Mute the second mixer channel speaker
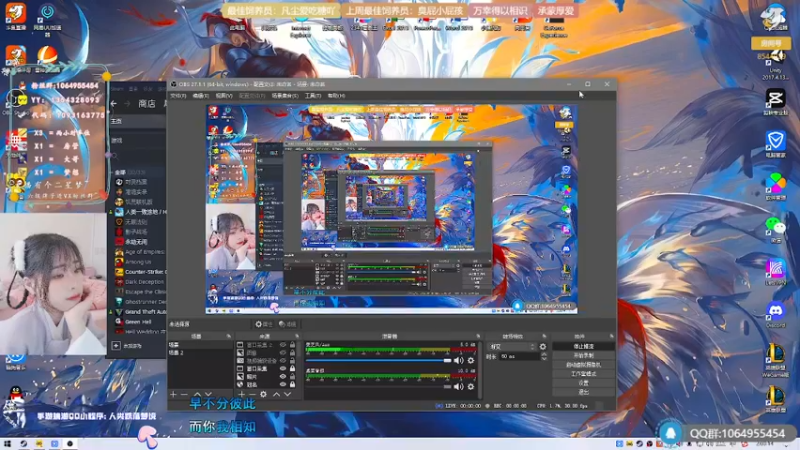The height and width of the screenshot is (450, 800). pyautogui.click(x=459, y=387)
